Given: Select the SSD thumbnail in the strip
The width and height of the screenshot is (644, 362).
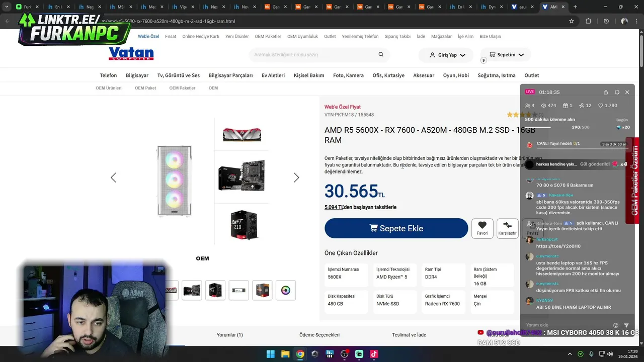Looking at the screenshot, I should coord(238,290).
